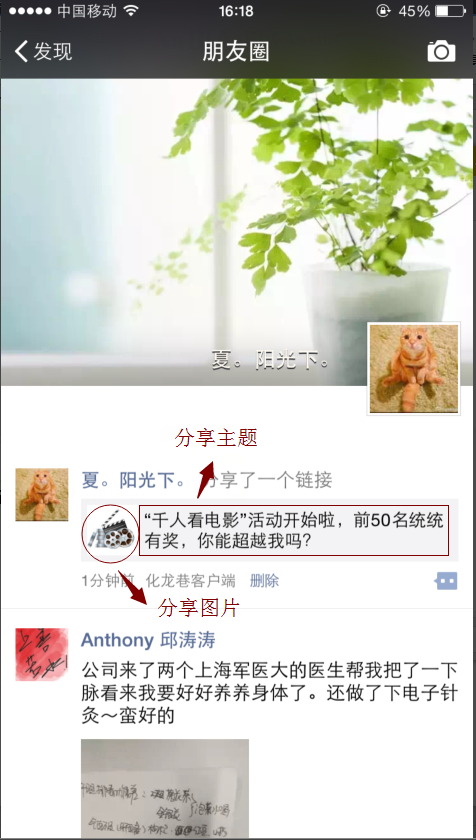Tap the rotation lock icon in status bar

point(383,11)
